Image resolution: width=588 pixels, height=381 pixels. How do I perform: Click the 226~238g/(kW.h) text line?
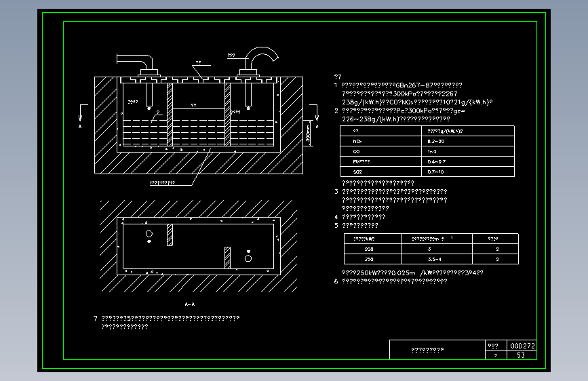(396, 119)
